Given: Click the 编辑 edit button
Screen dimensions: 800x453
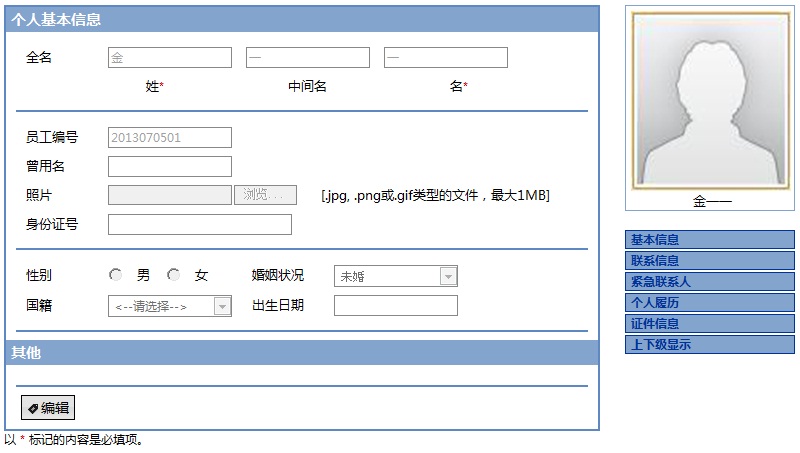Looking at the screenshot, I should [48, 408].
